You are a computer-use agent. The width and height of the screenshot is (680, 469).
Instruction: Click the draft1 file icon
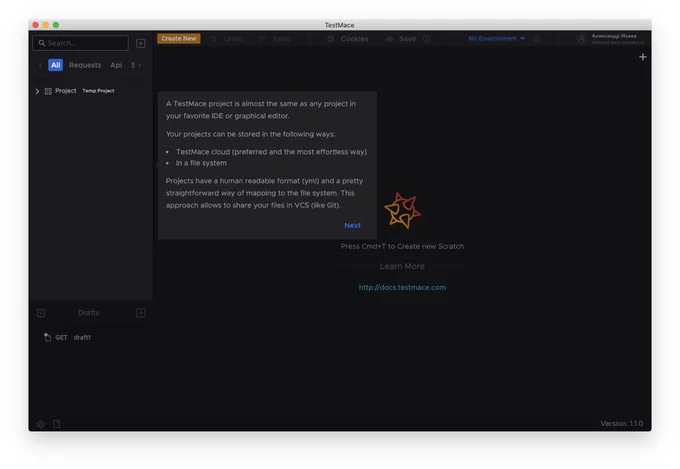tap(47, 337)
